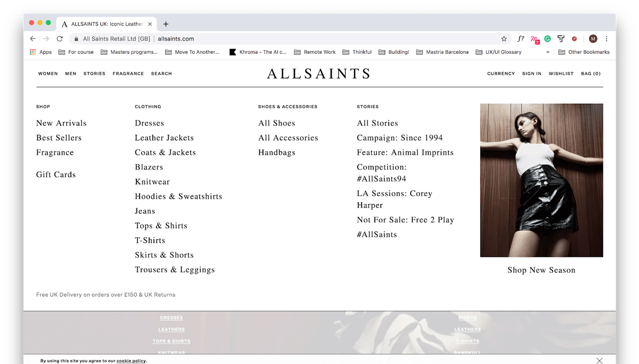Screen dimensions: 639x364
Task: Select All Accessories
Action: pyautogui.click(x=288, y=138)
